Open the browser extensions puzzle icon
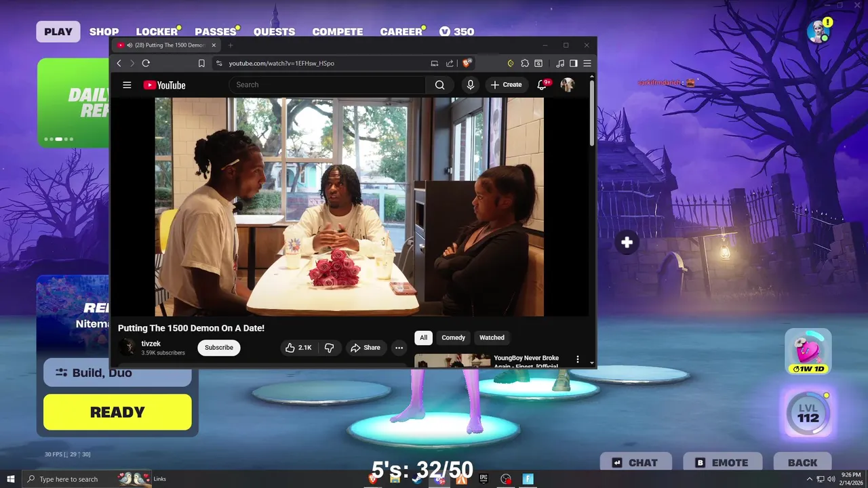The image size is (868, 488). tap(525, 63)
